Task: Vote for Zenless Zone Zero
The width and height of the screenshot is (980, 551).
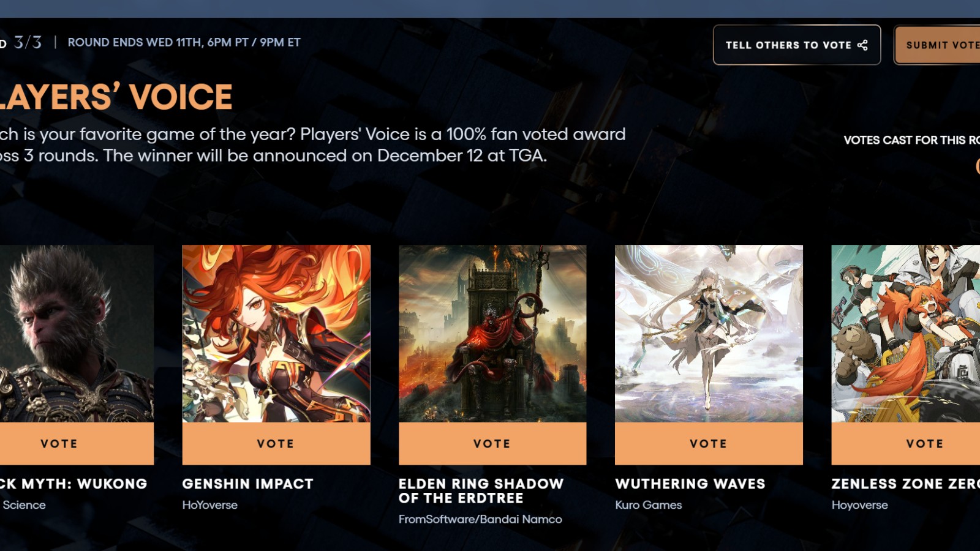Action: [906, 444]
